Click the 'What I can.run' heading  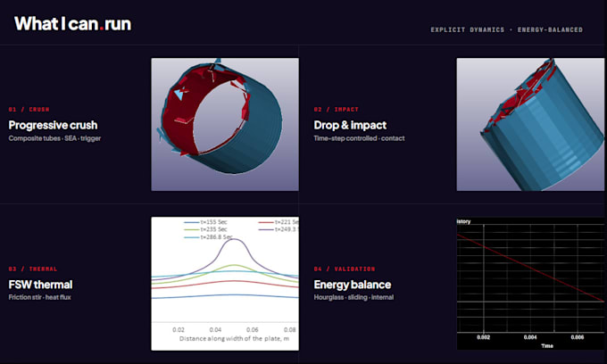click(x=73, y=24)
